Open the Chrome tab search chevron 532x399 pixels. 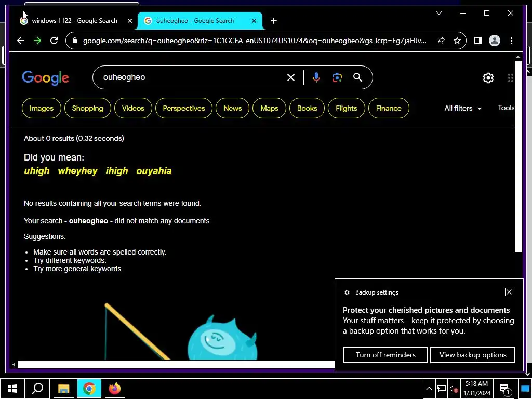[439, 13]
